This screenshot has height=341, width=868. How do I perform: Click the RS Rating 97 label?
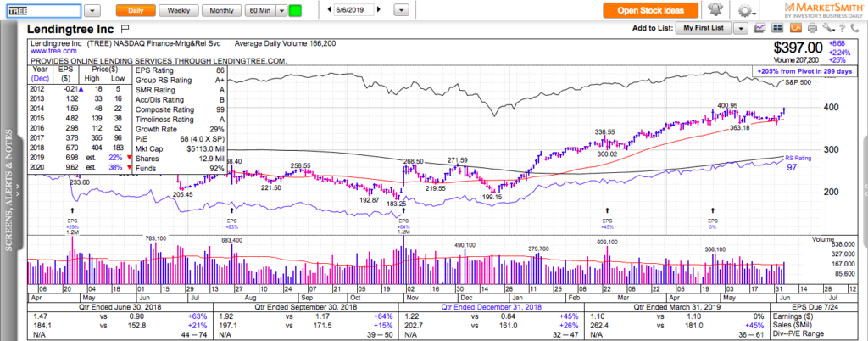click(x=797, y=162)
